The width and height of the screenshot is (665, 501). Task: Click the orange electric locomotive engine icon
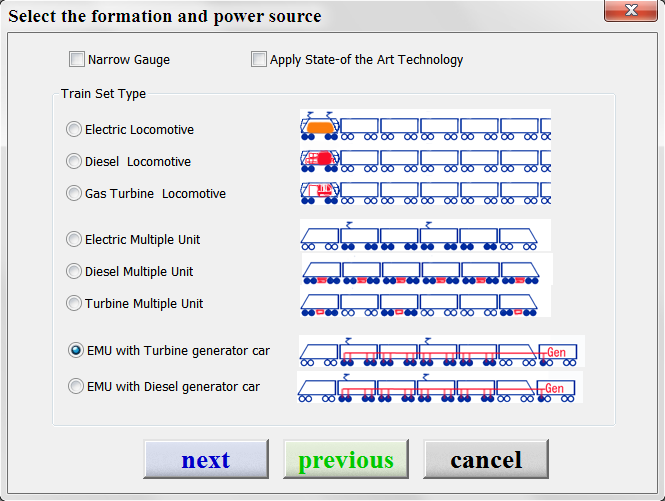click(x=320, y=127)
